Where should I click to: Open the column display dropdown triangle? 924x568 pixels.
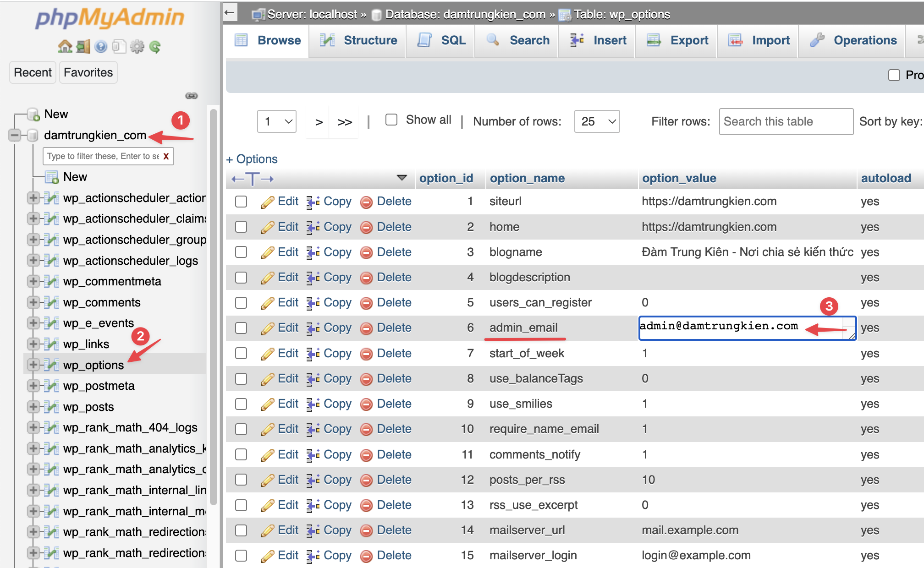pyautogui.click(x=402, y=178)
